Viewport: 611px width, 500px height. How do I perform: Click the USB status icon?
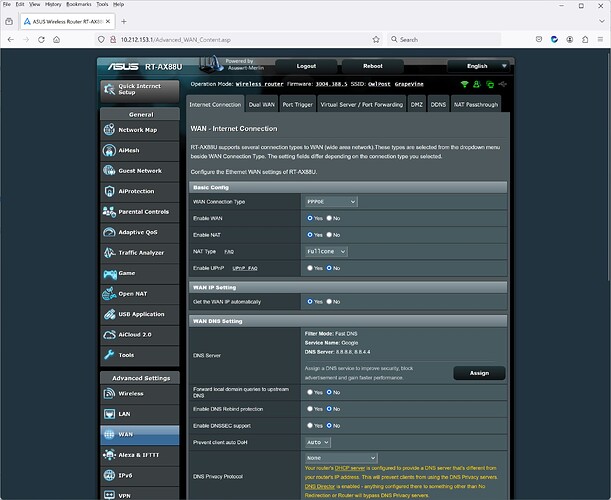(x=503, y=84)
